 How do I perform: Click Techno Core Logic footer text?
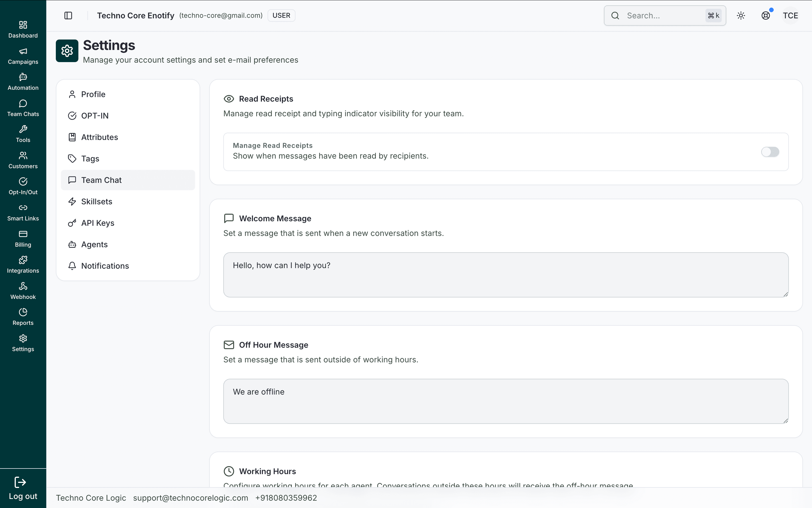(x=91, y=498)
